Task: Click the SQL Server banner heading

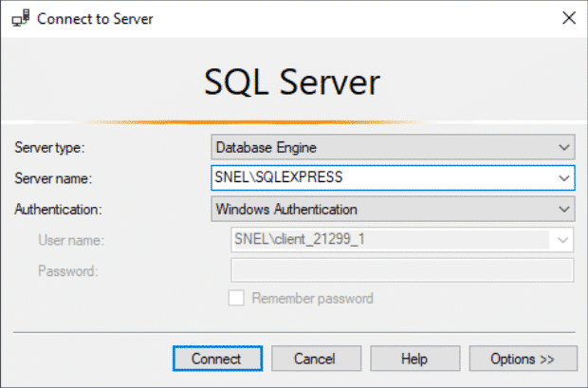Action: tap(292, 83)
